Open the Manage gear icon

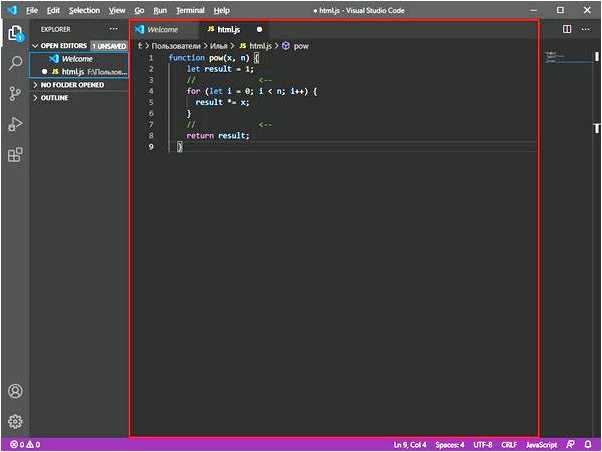[15, 421]
